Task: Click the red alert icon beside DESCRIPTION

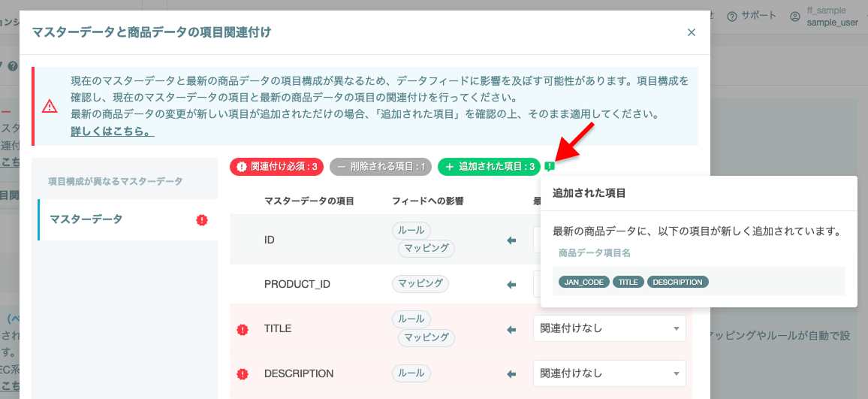Action: pos(242,374)
